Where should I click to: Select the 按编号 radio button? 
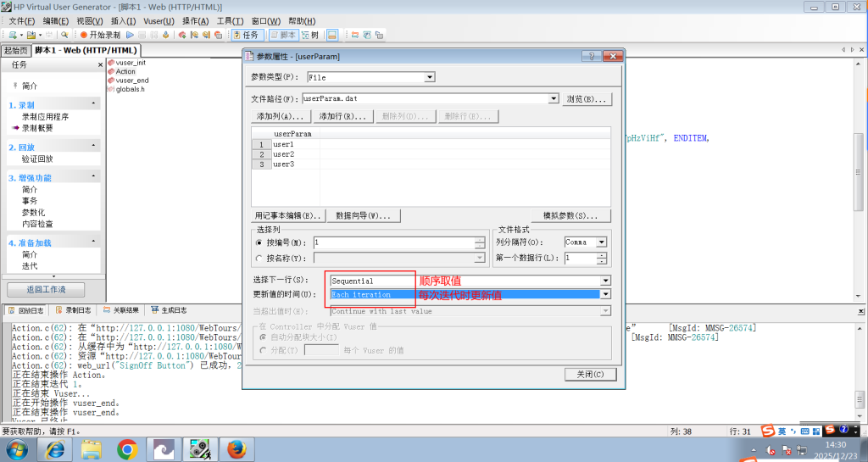tap(259, 242)
